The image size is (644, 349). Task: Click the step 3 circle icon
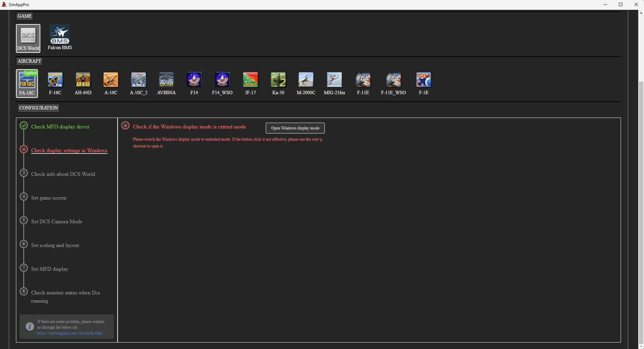click(24, 173)
